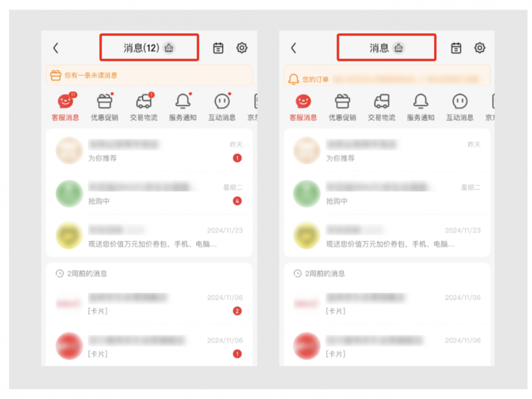Open settings gear in right screen header

pyautogui.click(x=479, y=48)
